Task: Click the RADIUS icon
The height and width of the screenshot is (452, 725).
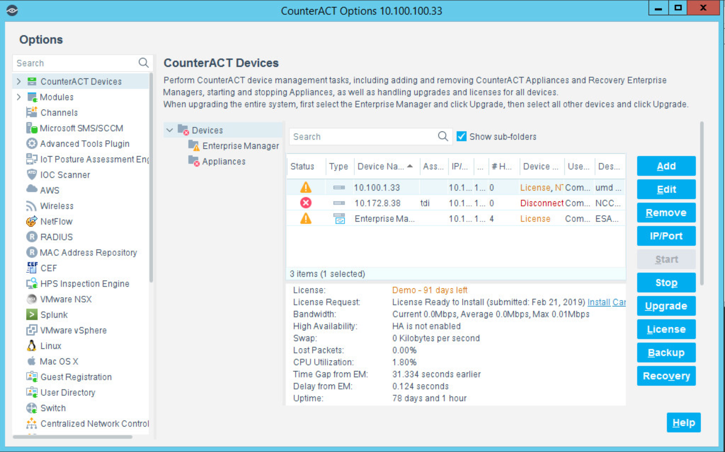Action: click(31, 237)
